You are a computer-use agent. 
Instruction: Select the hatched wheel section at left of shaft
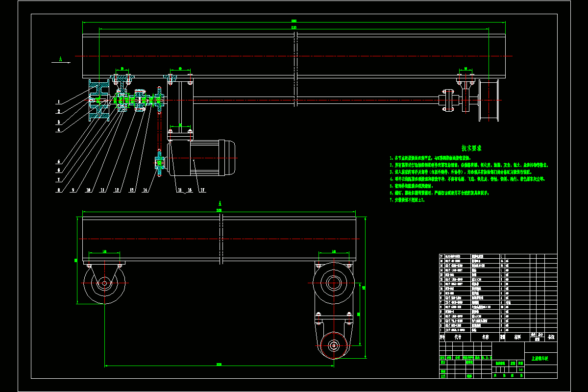pos(98,100)
